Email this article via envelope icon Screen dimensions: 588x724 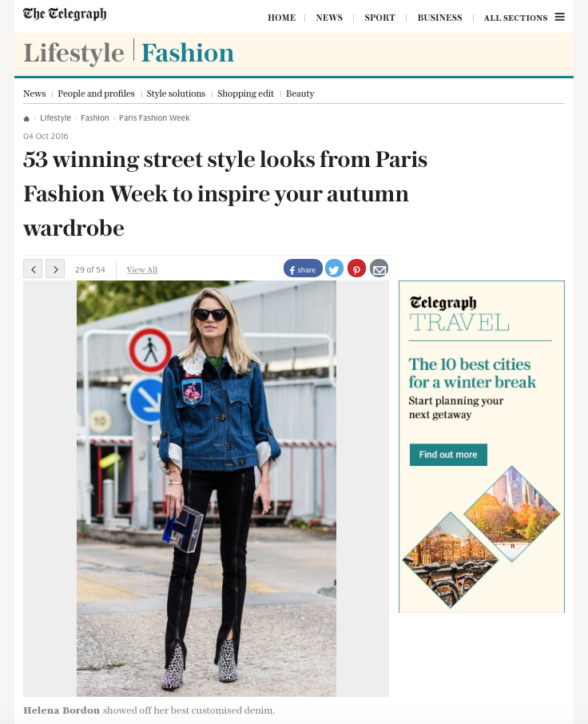click(x=379, y=269)
